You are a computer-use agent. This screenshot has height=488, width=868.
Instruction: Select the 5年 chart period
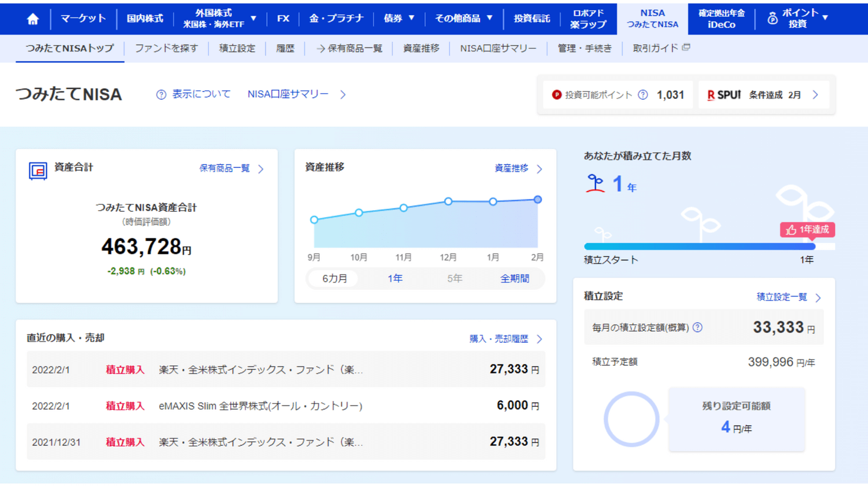click(x=455, y=278)
